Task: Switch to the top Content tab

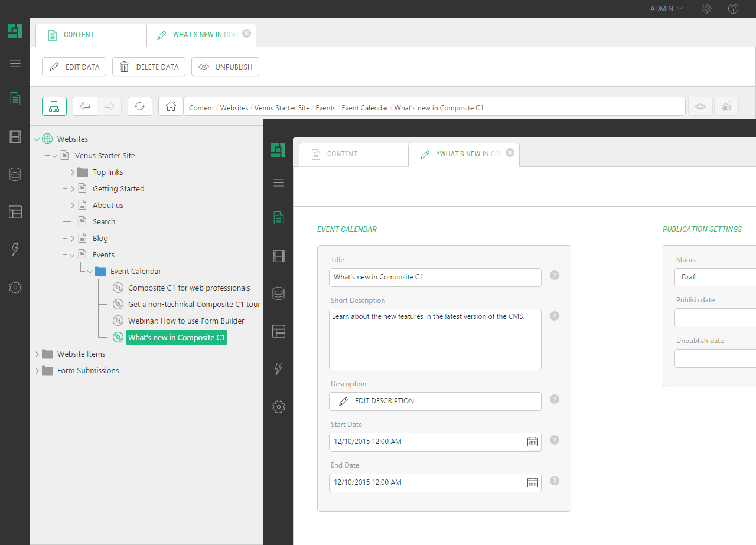Action: [79, 35]
